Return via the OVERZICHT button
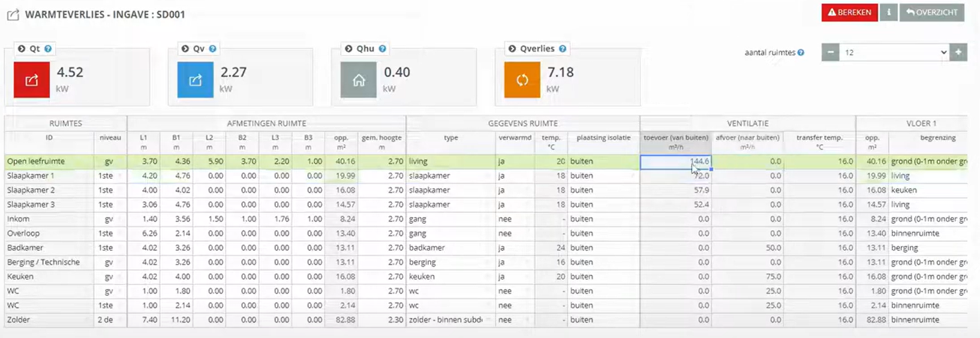 point(931,12)
